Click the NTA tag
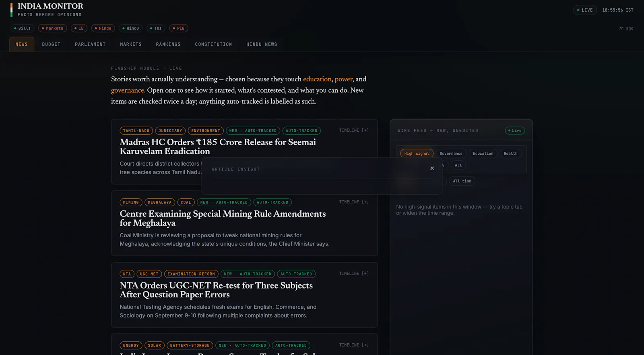The width and height of the screenshot is (644, 355). tap(127, 274)
